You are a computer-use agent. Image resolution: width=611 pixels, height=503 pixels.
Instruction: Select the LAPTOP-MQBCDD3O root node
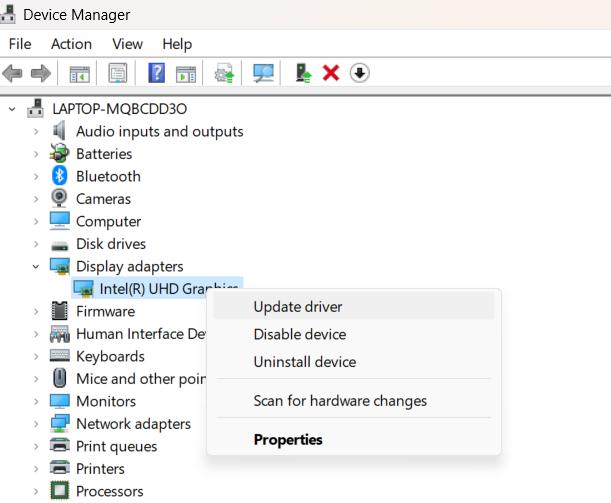pyautogui.click(x=118, y=108)
